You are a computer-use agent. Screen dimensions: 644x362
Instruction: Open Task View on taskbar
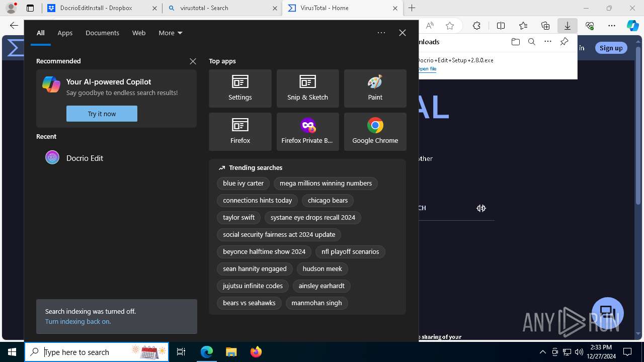[x=181, y=352]
